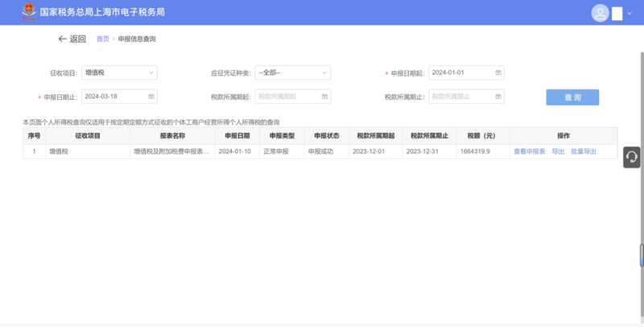Open calendar icon for 税款所属期起
This screenshot has height=327, width=644.
pos(324,96)
